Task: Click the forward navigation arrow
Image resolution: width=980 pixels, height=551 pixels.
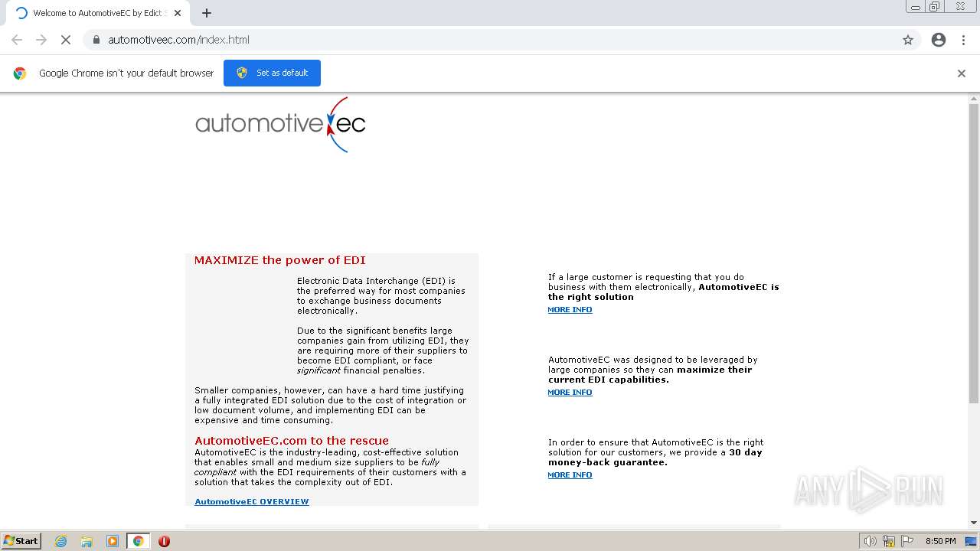Action: (41, 40)
